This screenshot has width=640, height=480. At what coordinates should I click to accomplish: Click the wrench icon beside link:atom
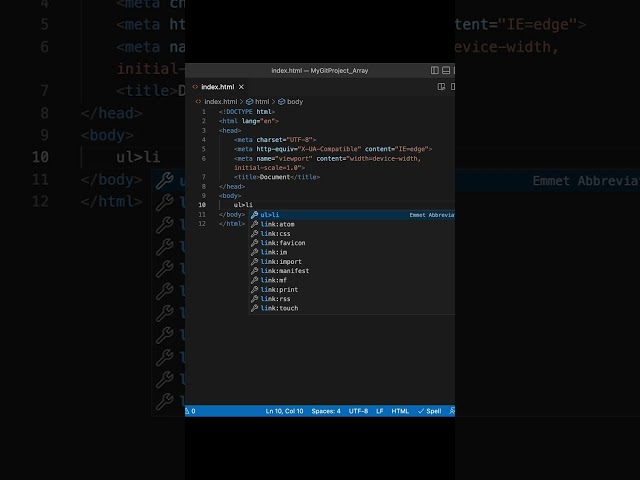[x=254, y=224]
